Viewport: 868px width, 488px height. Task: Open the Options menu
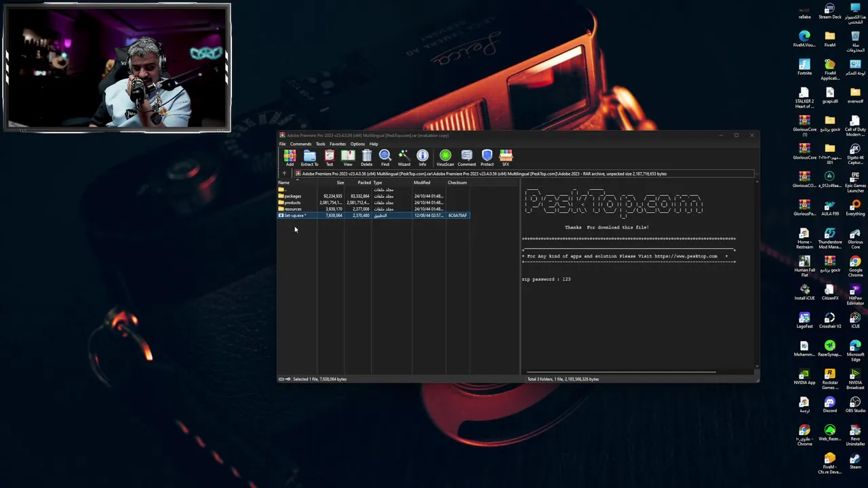(357, 144)
